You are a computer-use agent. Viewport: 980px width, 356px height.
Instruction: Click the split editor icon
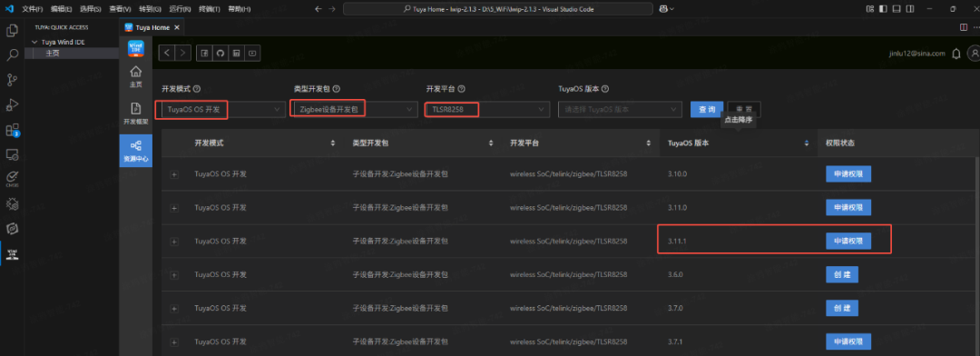[963, 27]
